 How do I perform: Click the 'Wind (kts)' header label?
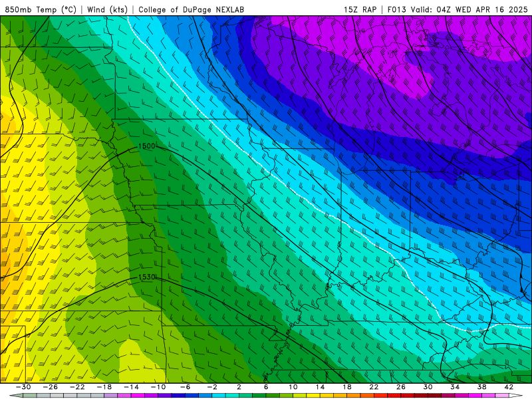108,10
